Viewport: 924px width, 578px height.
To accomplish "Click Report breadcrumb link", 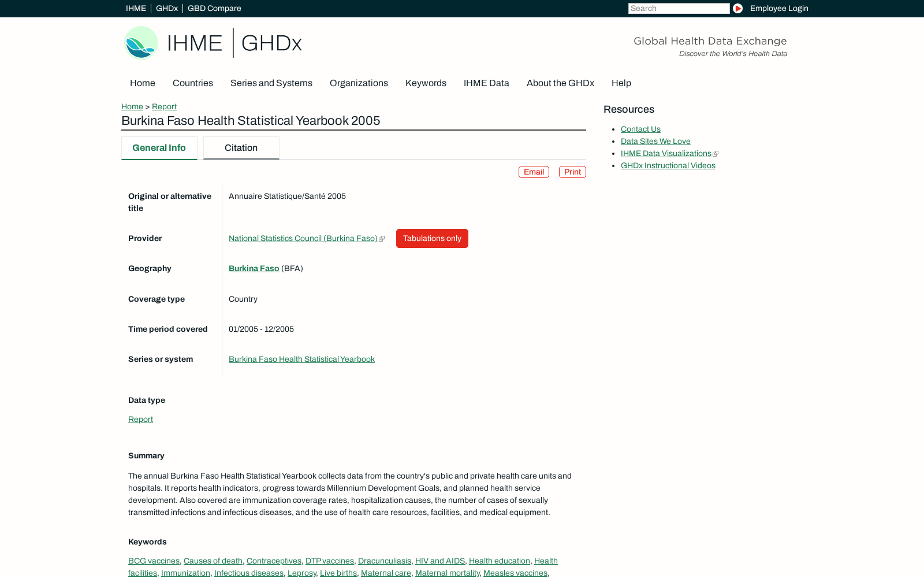I will (x=164, y=106).
